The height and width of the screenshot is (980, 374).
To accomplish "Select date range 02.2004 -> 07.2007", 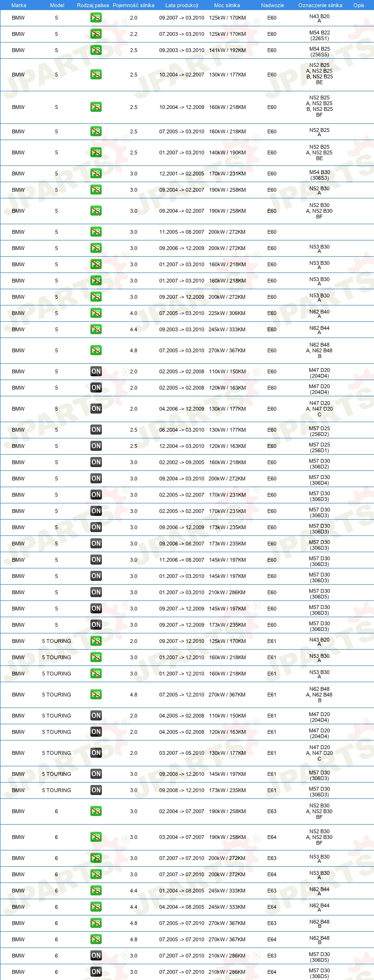I will click(x=182, y=812).
